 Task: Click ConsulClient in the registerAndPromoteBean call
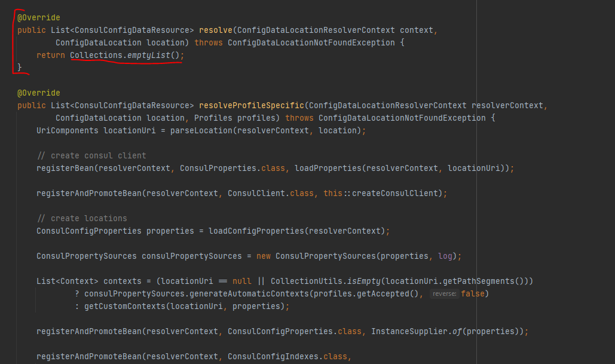pyautogui.click(x=256, y=194)
